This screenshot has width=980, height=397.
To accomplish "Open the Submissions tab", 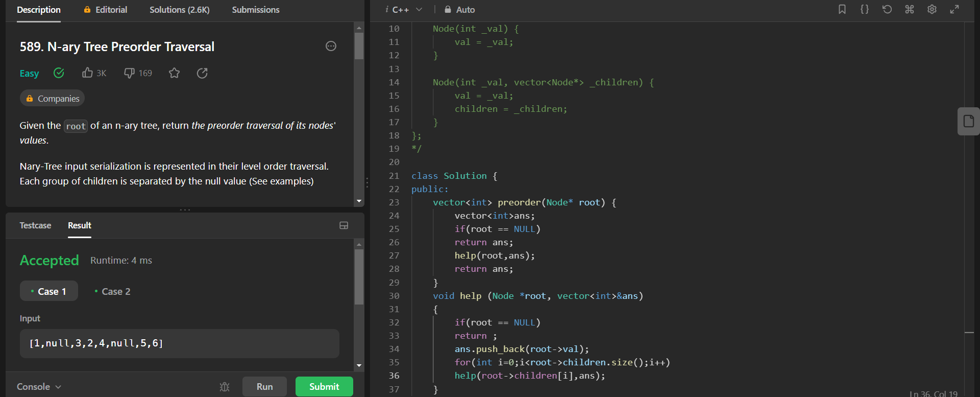I will point(256,10).
